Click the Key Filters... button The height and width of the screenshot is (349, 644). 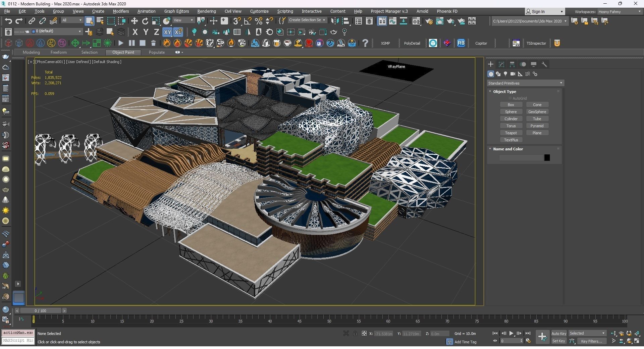(591, 341)
